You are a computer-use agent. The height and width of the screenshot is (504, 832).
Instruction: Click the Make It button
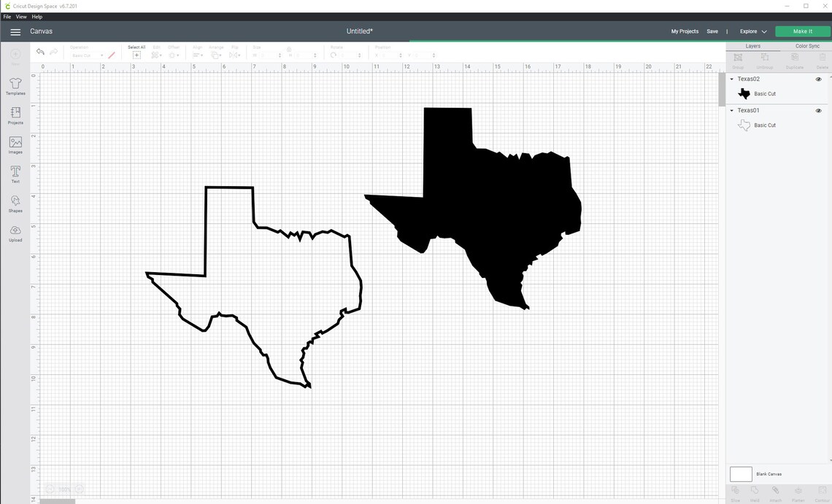coord(801,31)
